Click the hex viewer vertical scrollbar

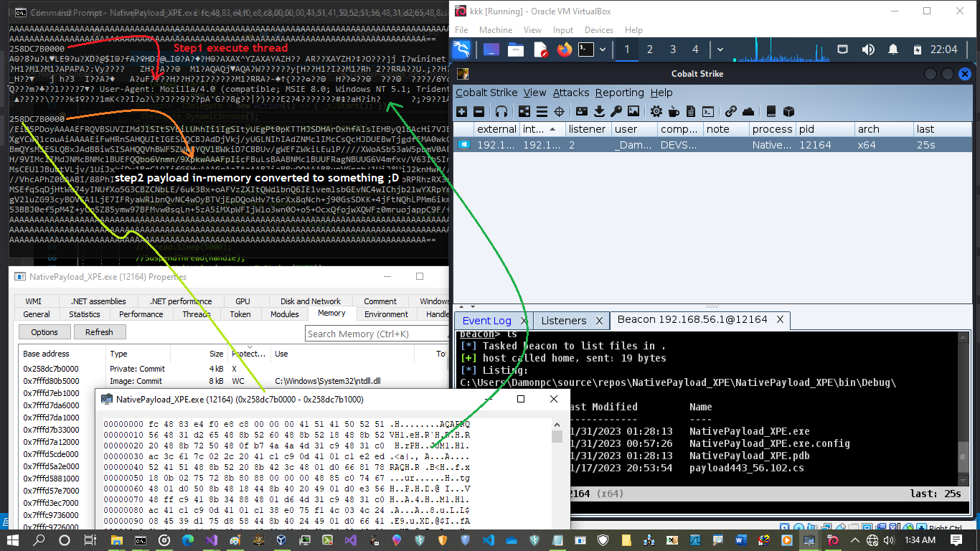tap(557, 474)
